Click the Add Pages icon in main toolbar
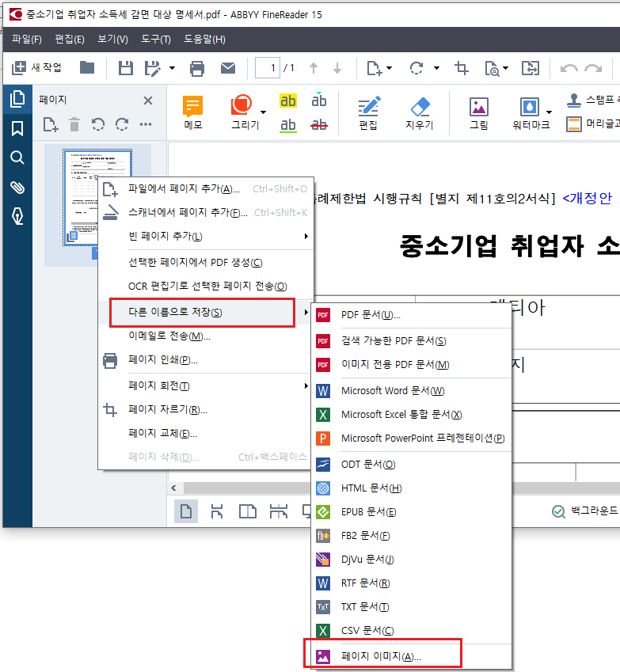 (x=374, y=68)
